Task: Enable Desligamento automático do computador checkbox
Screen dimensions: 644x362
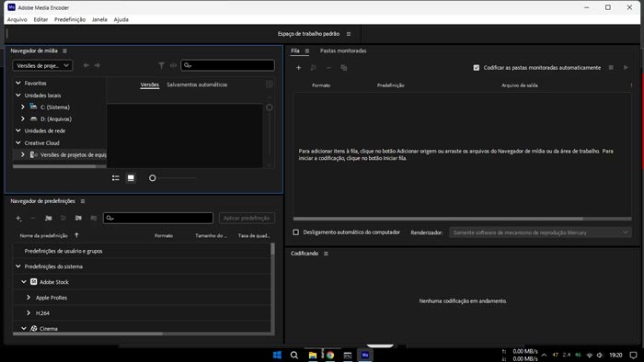Action: [x=295, y=232]
